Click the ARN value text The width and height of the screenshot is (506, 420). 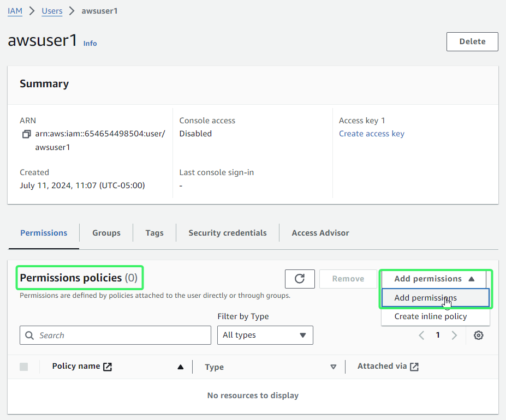100,140
